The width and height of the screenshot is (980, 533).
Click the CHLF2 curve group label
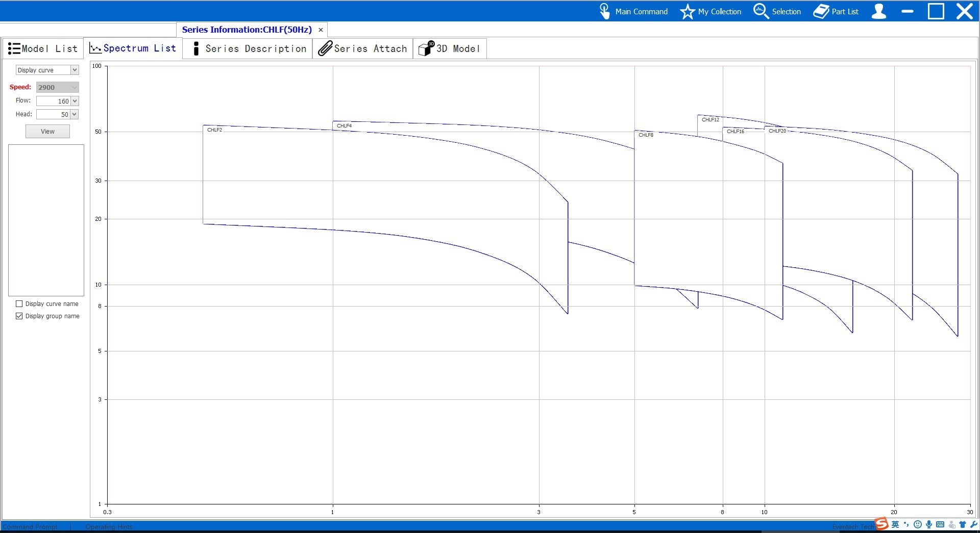click(x=214, y=130)
